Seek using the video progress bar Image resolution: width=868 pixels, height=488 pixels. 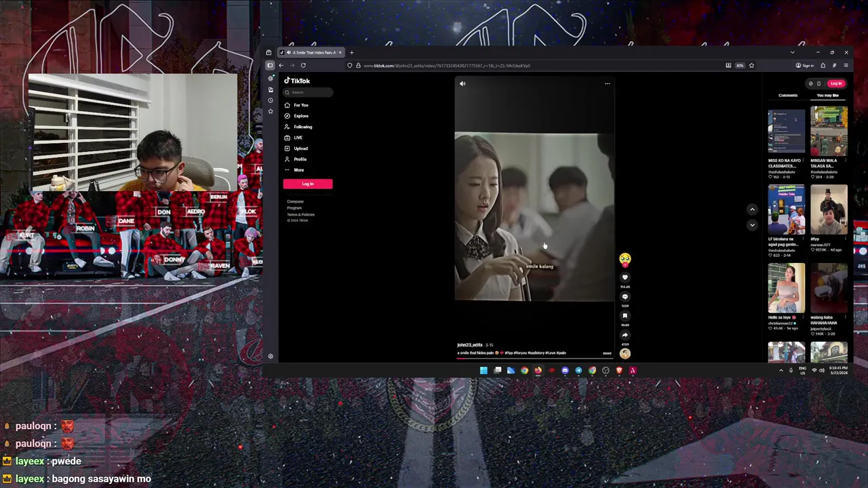click(534, 358)
